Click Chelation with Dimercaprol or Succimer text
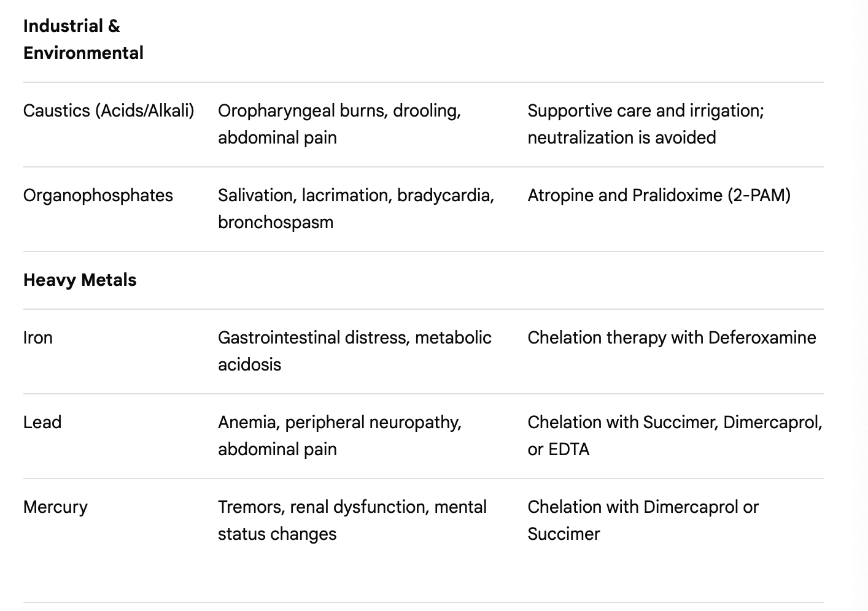The width and height of the screenshot is (868, 611). 643,507
